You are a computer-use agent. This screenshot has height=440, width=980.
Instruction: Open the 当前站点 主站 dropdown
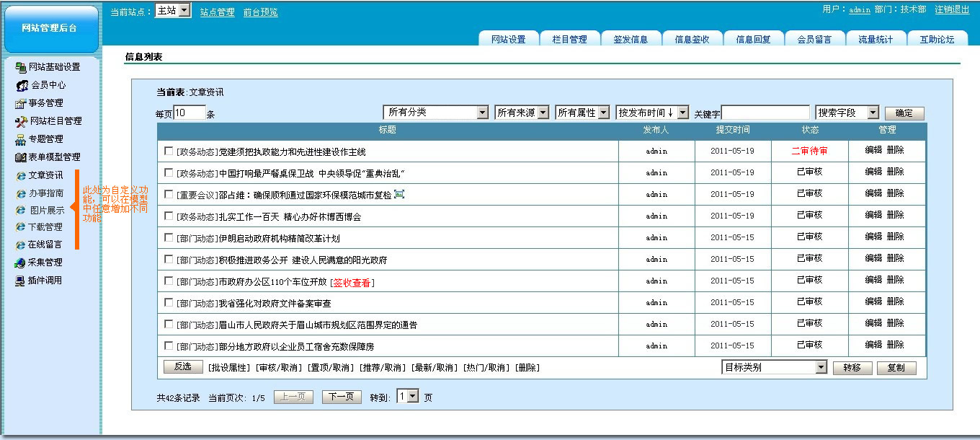tap(184, 11)
